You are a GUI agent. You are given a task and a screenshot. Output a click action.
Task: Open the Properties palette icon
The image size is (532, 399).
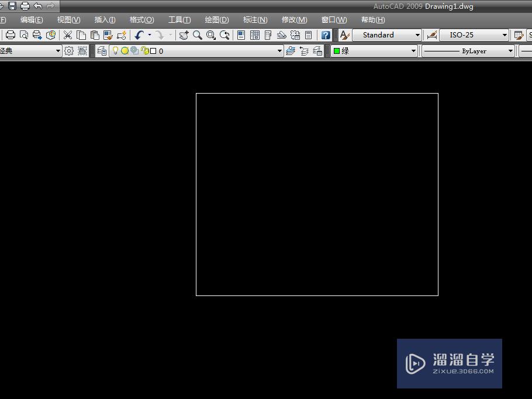[x=240, y=35]
